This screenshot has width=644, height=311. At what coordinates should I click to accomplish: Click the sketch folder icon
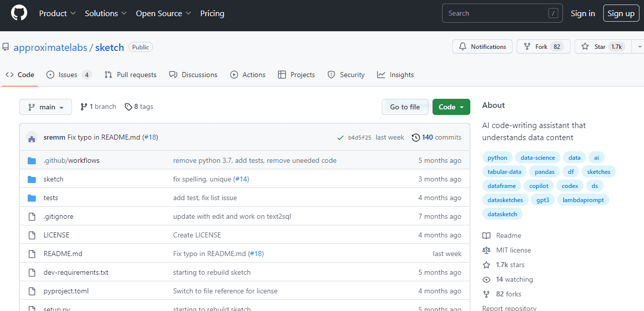coord(32,179)
